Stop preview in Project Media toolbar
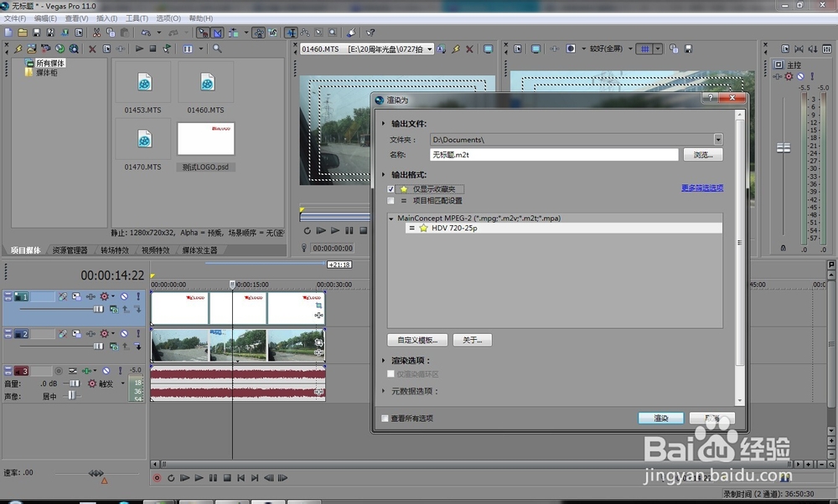This screenshot has width=838, height=504. click(153, 49)
